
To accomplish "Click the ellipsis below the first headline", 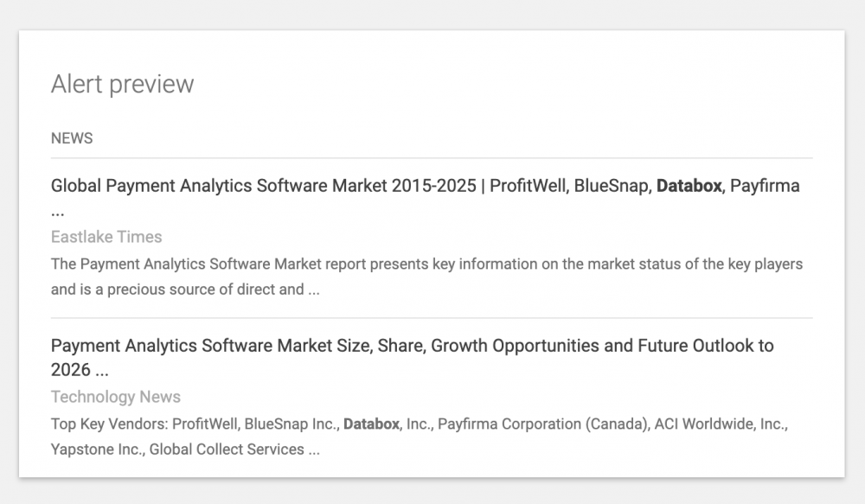I will (58, 211).
